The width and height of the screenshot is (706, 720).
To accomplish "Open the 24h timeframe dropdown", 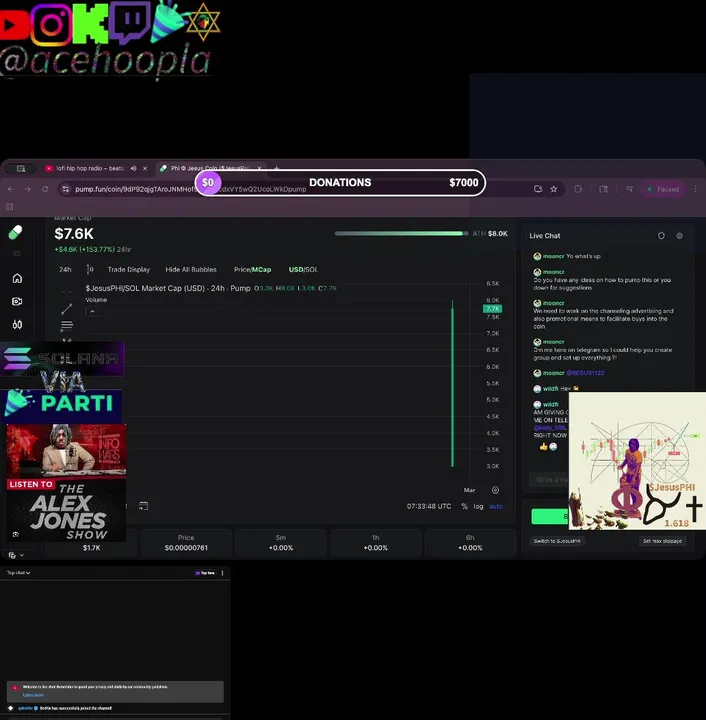I will 65,270.
